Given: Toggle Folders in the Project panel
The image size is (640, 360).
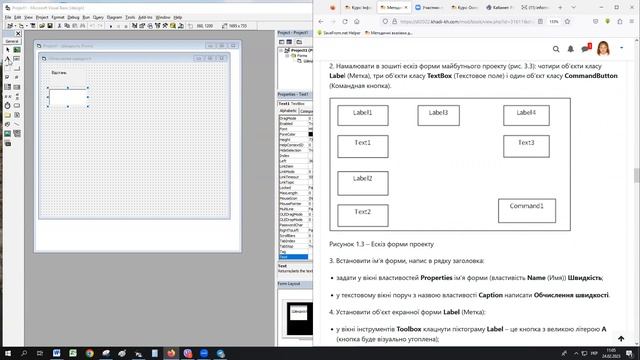Looking at the screenshot, I should pos(299,42).
